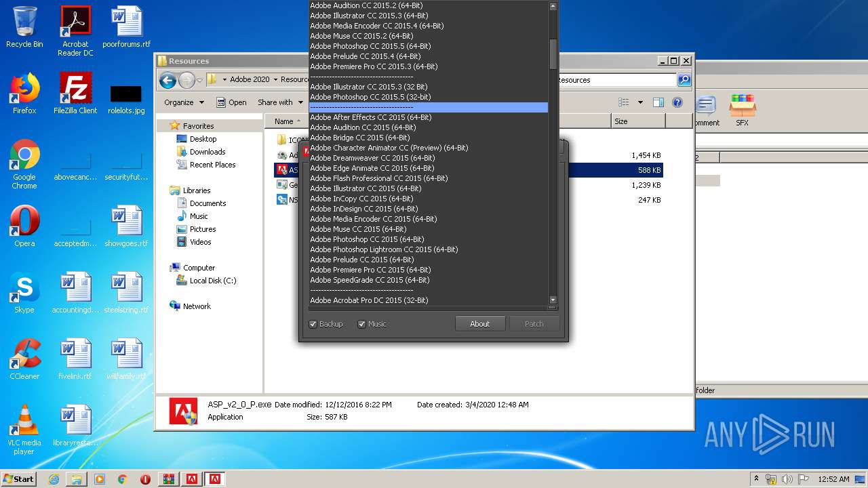
Task: Open Local Disk (C:)
Action: (x=212, y=281)
